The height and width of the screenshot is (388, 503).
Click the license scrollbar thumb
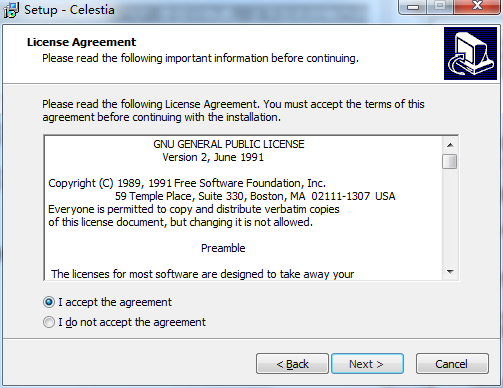(450, 162)
